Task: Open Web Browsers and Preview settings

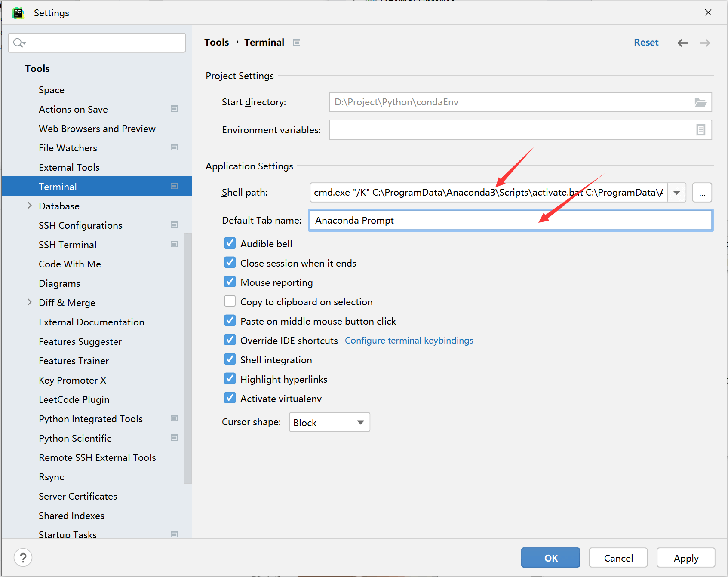Action: pyautogui.click(x=97, y=129)
